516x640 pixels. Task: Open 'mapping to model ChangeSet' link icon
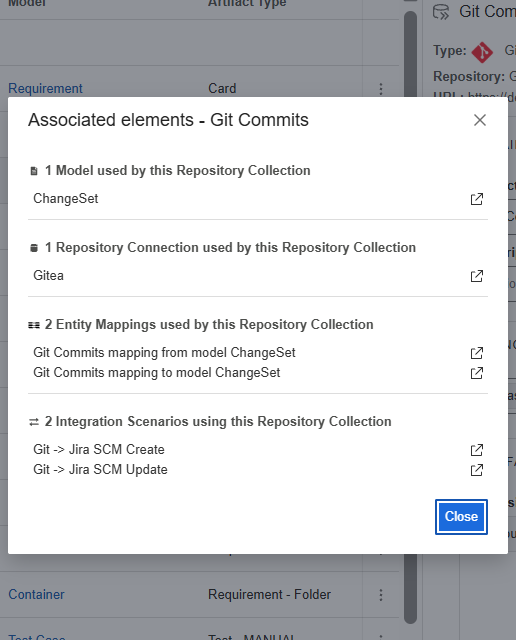click(x=477, y=373)
